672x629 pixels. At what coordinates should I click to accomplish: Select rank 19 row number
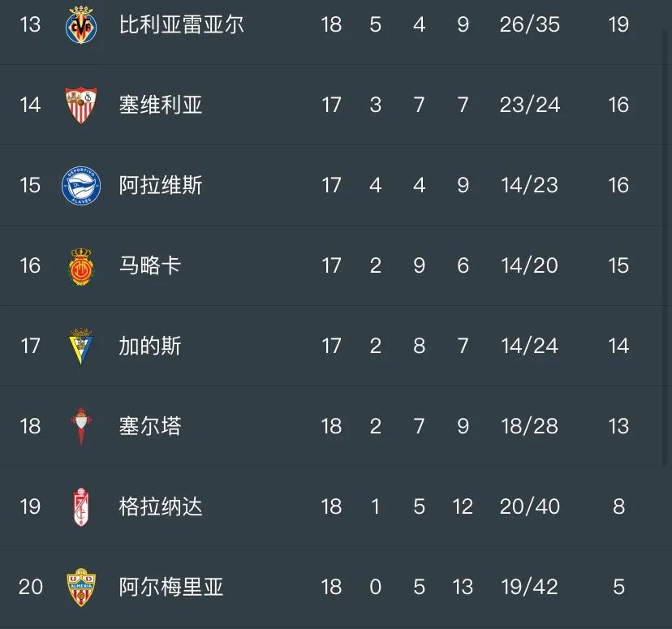click(30, 506)
